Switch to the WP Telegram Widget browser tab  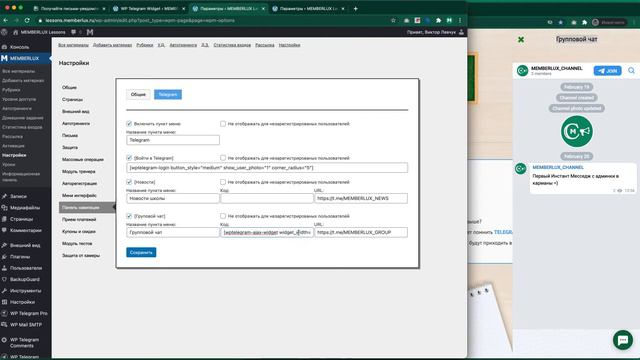tap(149, 8)
